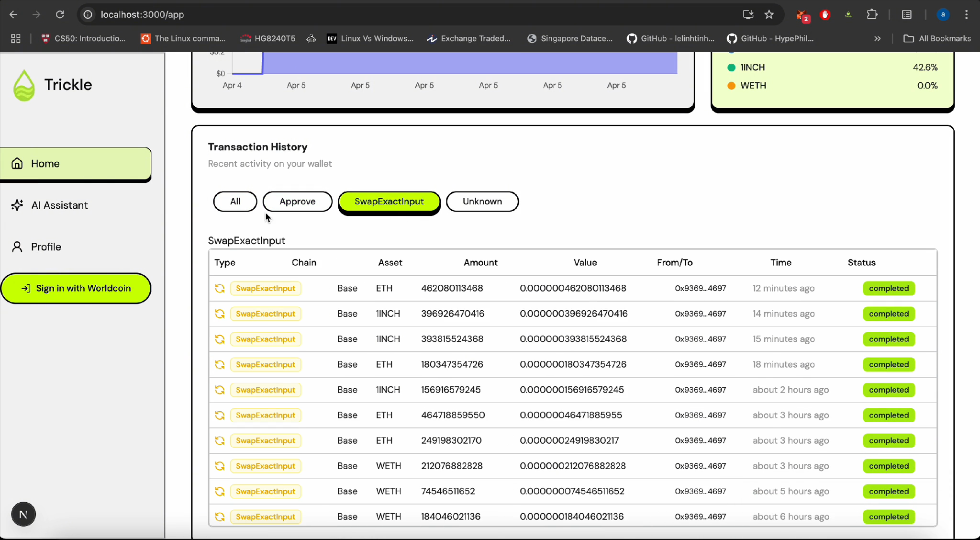Click the Type column header
This screenshot has height=540, width=980.
pyautogui.click(x=225, y=262)
